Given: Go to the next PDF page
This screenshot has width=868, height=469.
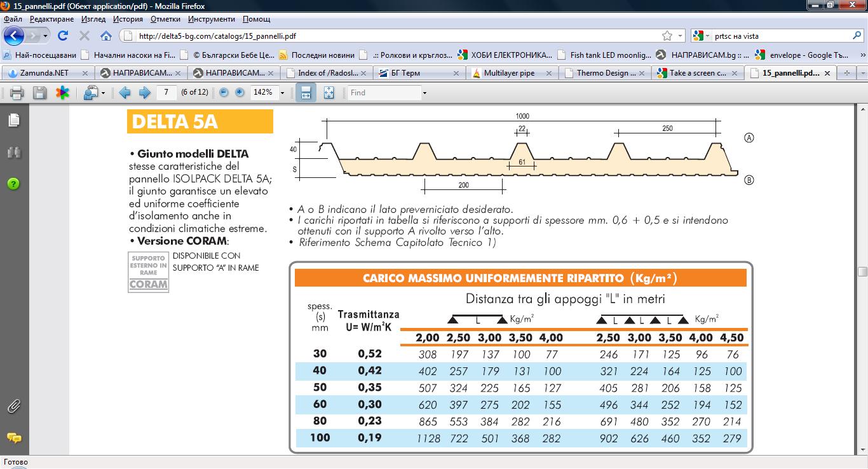Looking at the screenshot, I should (144, 93).
